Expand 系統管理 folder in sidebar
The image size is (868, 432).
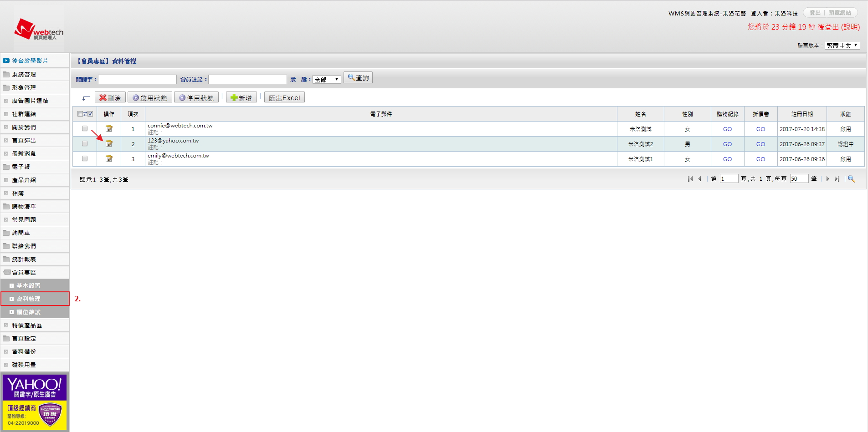[24, 75]
